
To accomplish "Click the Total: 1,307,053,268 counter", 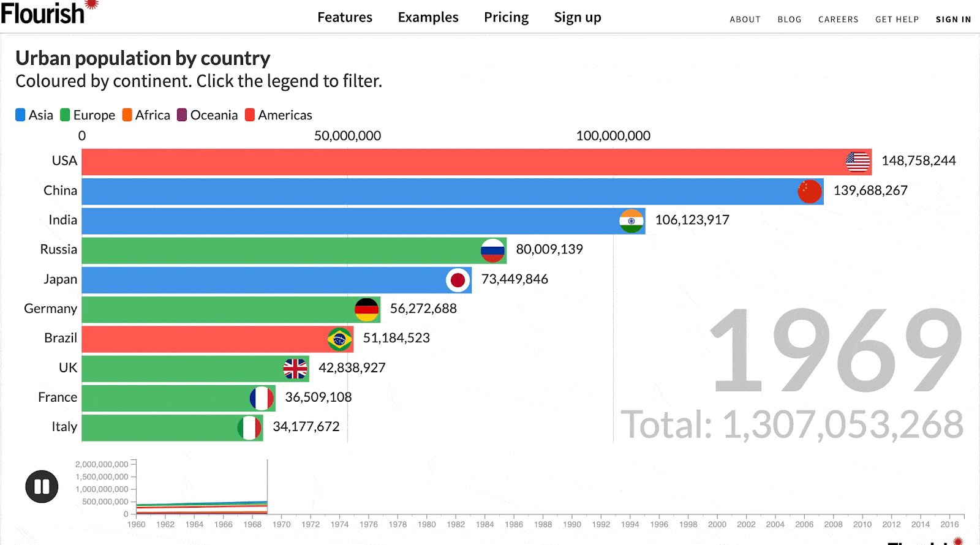I will 792,424.
